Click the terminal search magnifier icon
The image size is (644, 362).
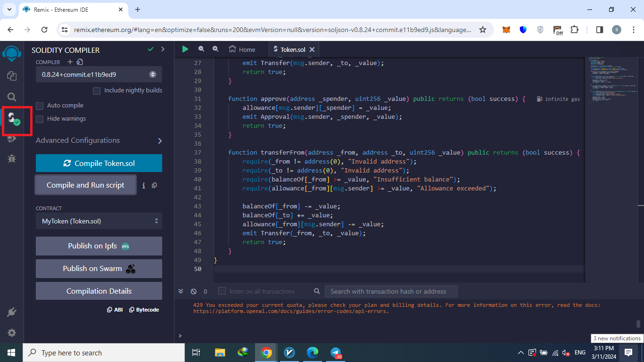[x=317, y=291]
